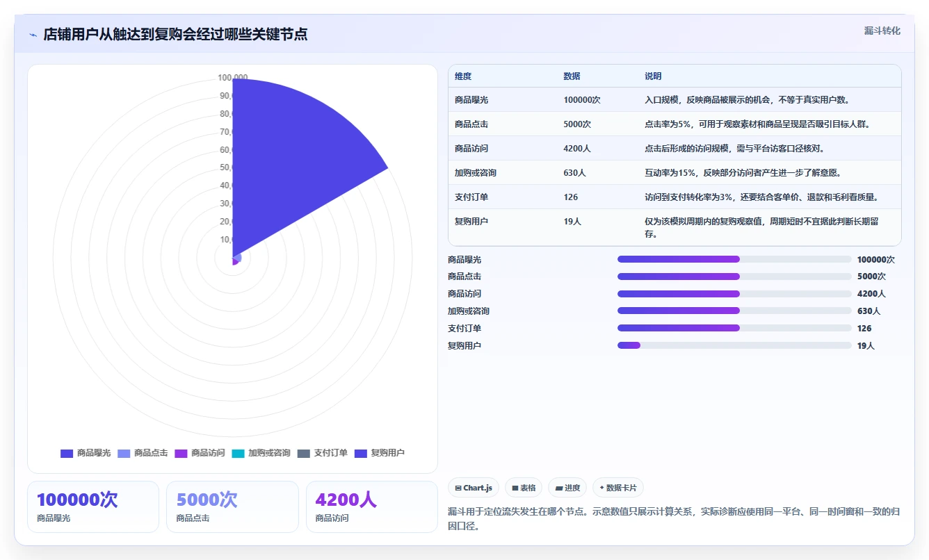Viewport: 929px width, 560px height.
Task: Select the 进度 chip
Action: coord(567,488)
